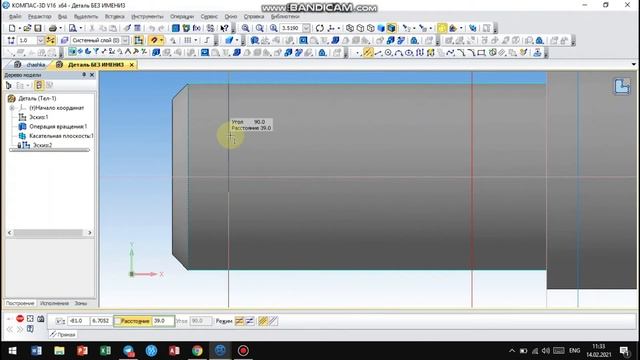Open the variables f(x) tool
The width and height of the screenshot is (640, 360).
click(197, 28)
